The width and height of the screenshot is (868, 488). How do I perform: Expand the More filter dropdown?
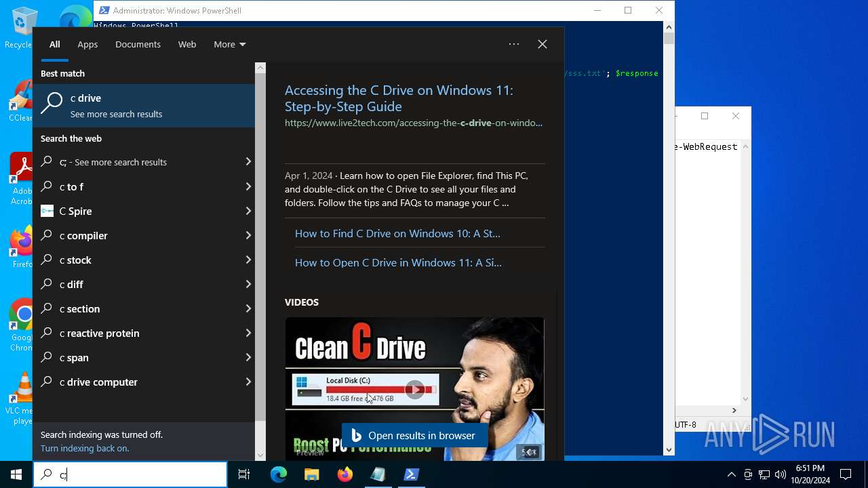tap(230, 44)
